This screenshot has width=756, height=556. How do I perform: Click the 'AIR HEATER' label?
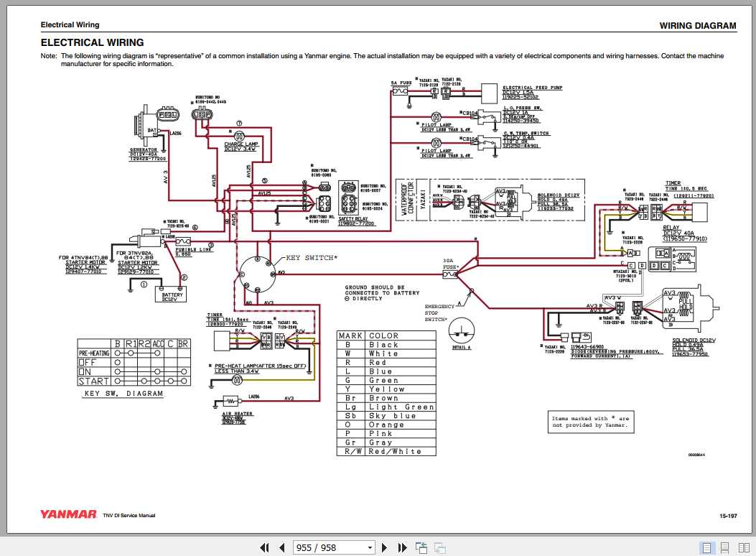tap(237, 414)
